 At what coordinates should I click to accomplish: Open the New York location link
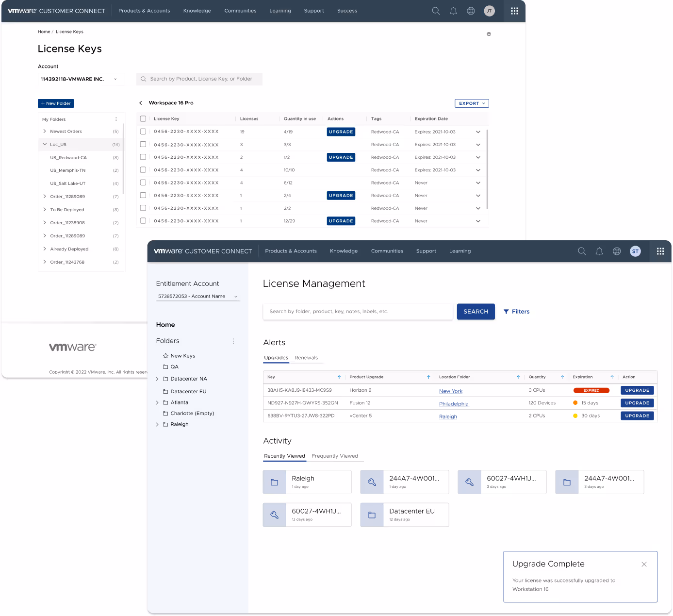point(451,391)
